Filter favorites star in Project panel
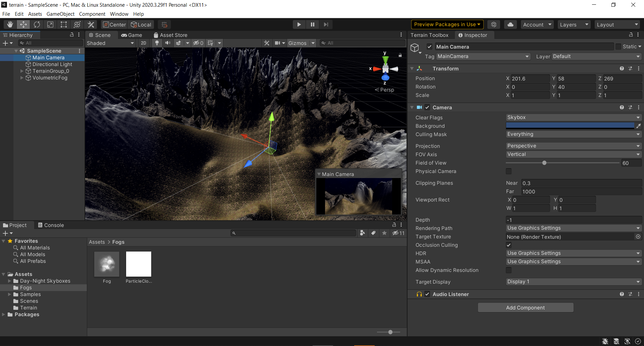The width and height of the screenshot is (644, 346). click(384, 233)
